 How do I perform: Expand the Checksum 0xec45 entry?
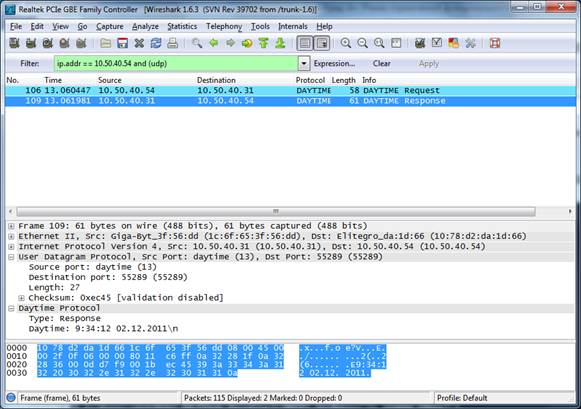pos(21,298)
